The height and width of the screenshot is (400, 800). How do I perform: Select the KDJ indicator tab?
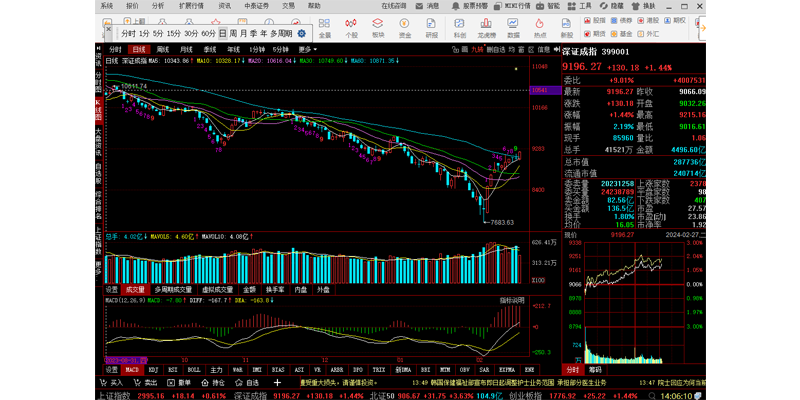coord(152,369)
